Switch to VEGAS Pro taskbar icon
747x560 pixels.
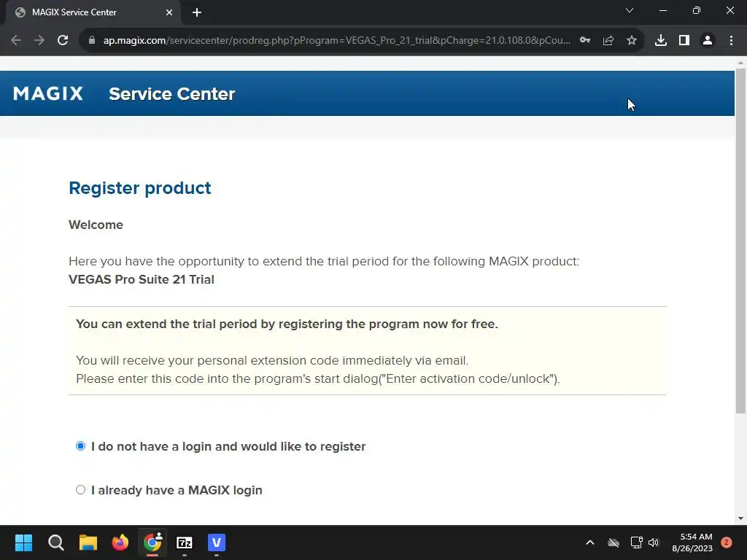[x=217, y=542]
